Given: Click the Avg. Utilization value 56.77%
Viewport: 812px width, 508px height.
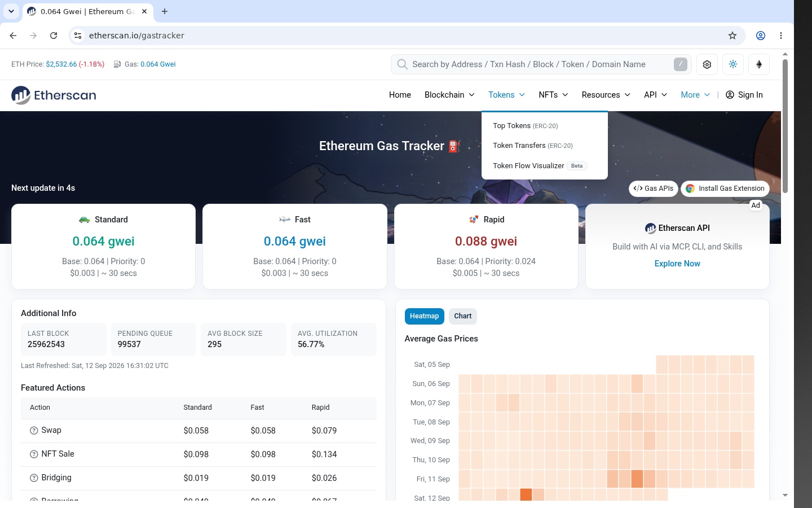Looking at the screenshot, I should click(x=311, y=344).
